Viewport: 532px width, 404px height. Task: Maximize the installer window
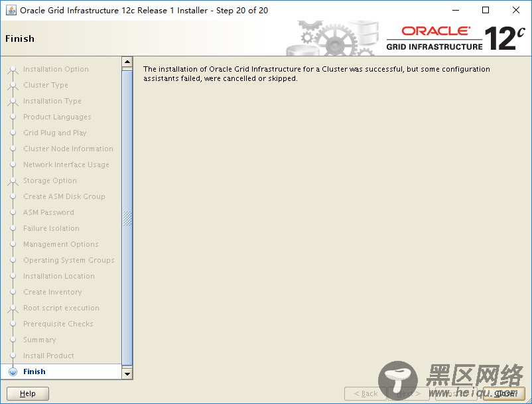point(486,10)
